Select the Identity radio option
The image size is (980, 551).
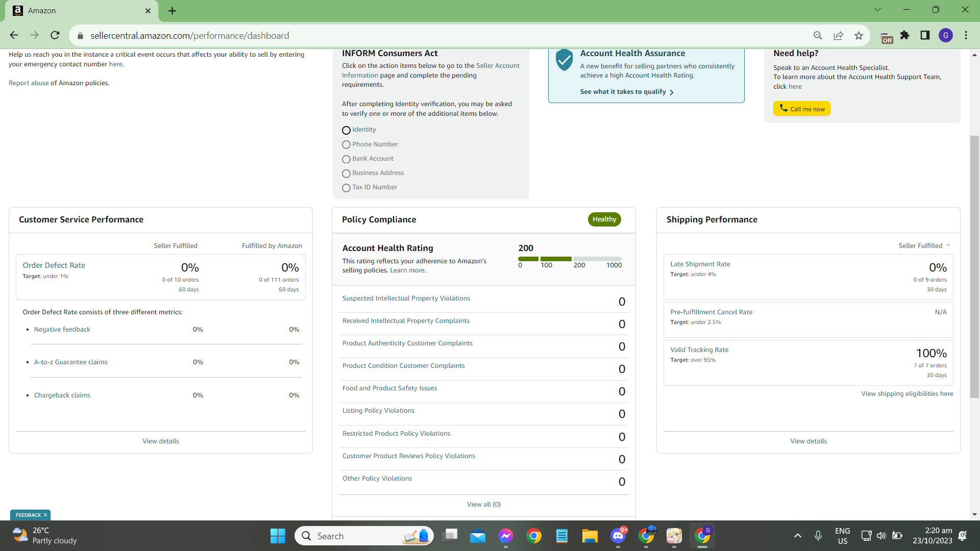[346, 130]
